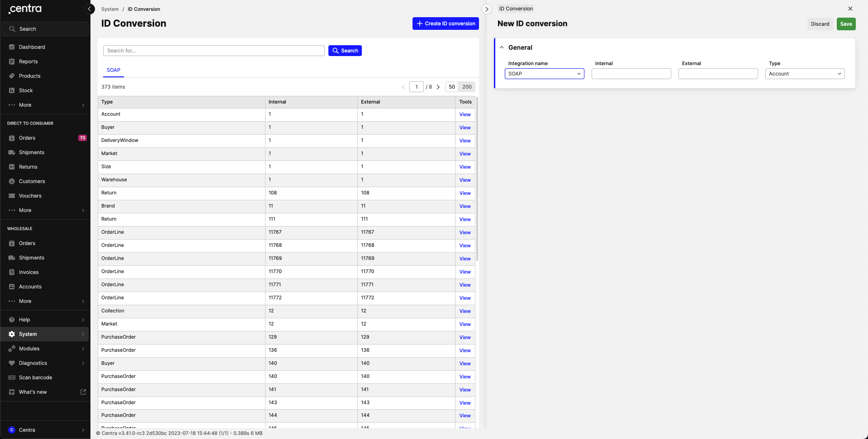Click the Internal input field
Screen dimensions: 868x439
[631, 74]
